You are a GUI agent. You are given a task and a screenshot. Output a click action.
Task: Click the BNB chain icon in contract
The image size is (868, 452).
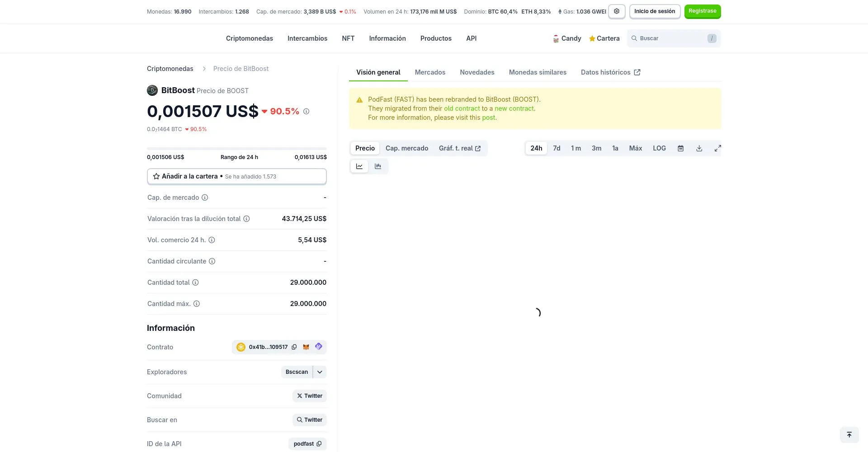pyautogui.click(x=241, y=347)
